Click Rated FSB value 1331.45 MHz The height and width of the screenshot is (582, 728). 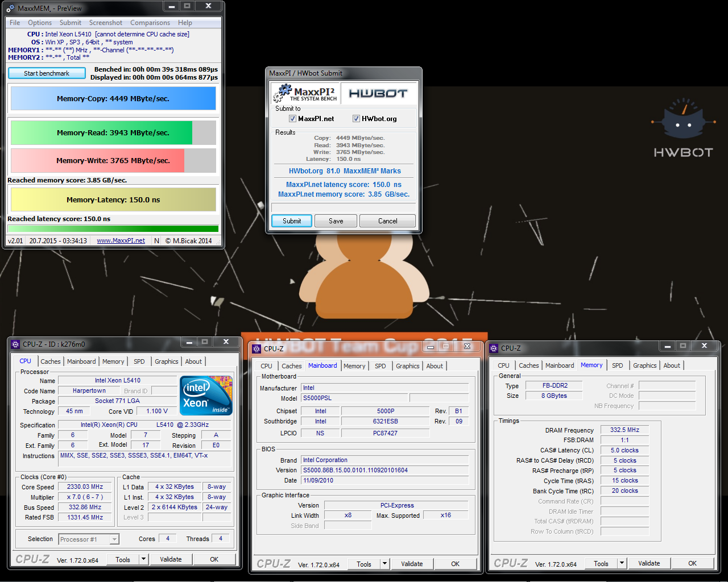85,518
